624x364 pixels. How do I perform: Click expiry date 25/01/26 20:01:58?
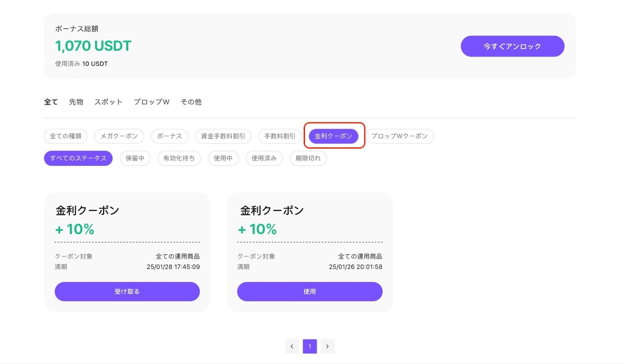pyautogui.click(x=356, y=267)
